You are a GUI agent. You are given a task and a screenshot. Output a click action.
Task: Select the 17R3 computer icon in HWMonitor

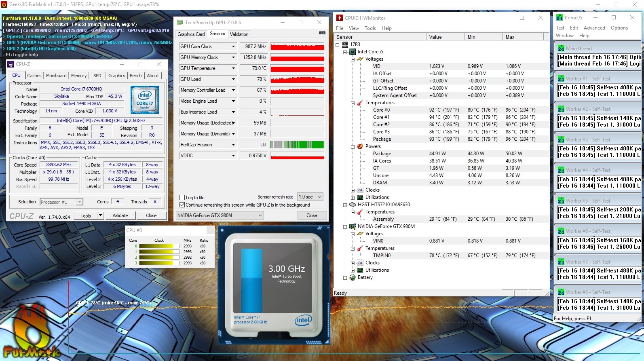345,44
